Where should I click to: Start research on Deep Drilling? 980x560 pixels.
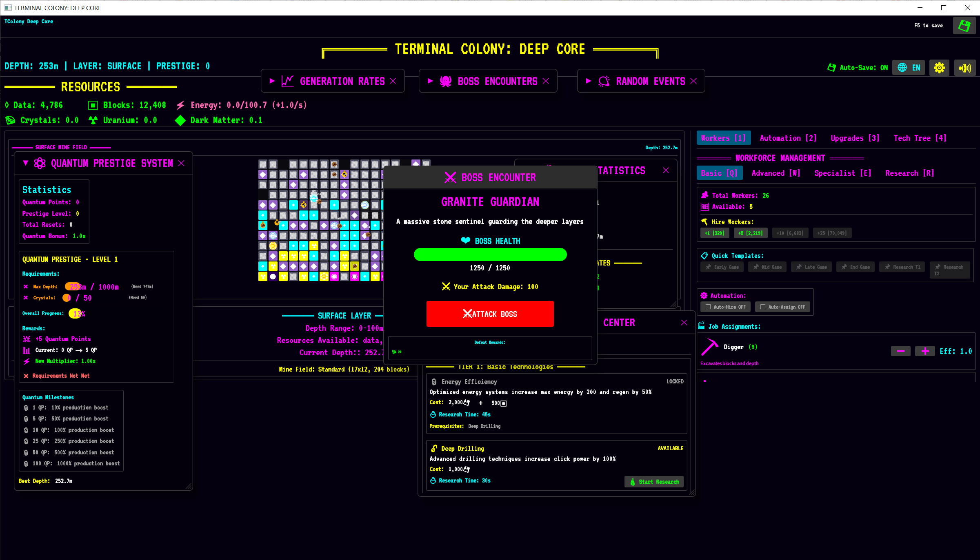coord(654,482)
